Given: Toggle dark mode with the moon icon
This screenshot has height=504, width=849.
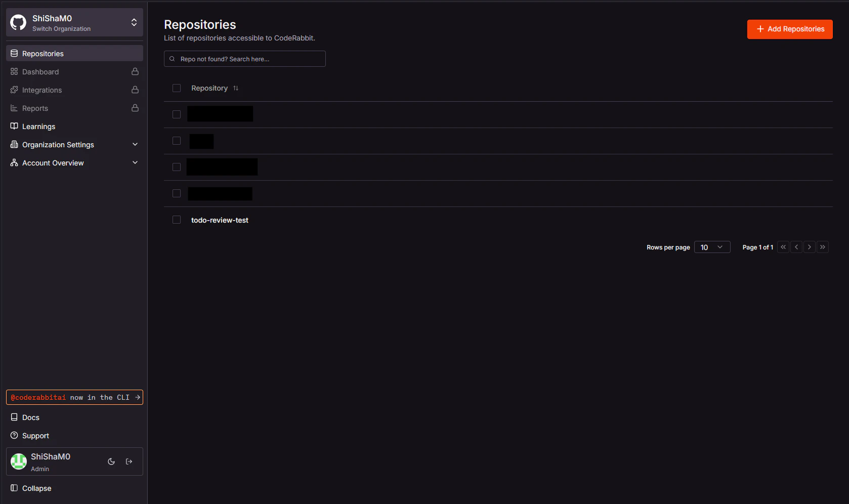Looking at the screenshot, I should click(x=111, y=461).
